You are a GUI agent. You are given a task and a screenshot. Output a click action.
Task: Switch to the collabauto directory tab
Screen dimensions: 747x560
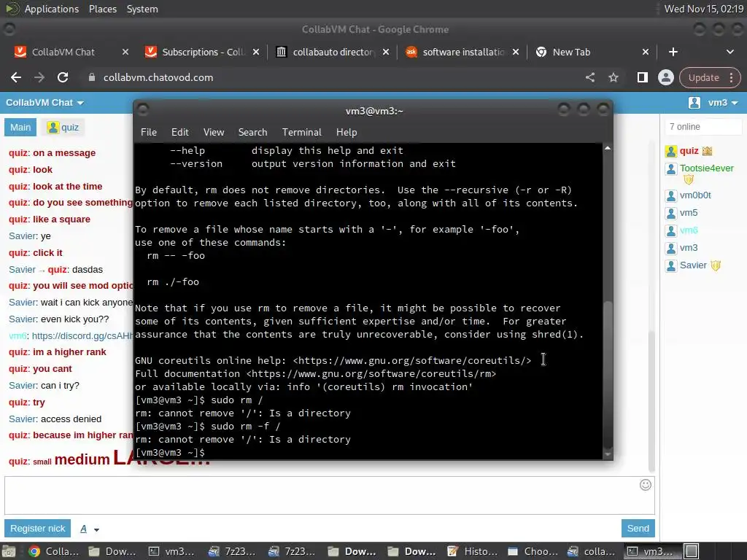[x=333, y=52]
